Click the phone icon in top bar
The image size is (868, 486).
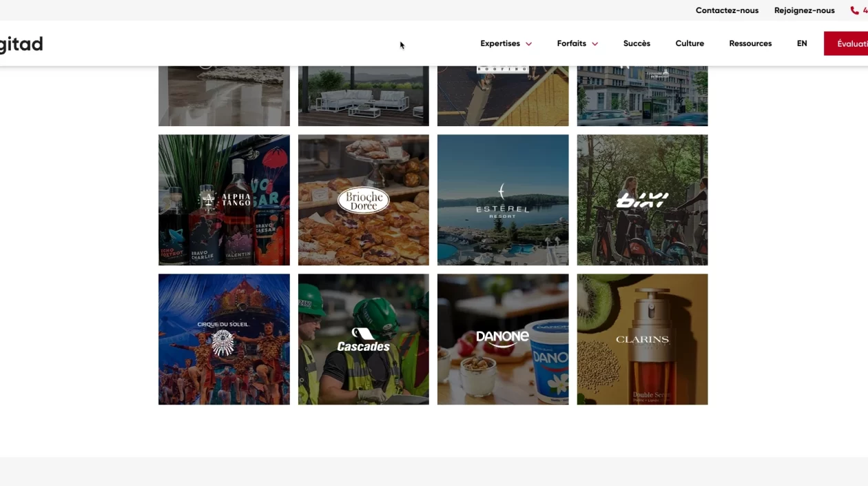tap(855, 10)
